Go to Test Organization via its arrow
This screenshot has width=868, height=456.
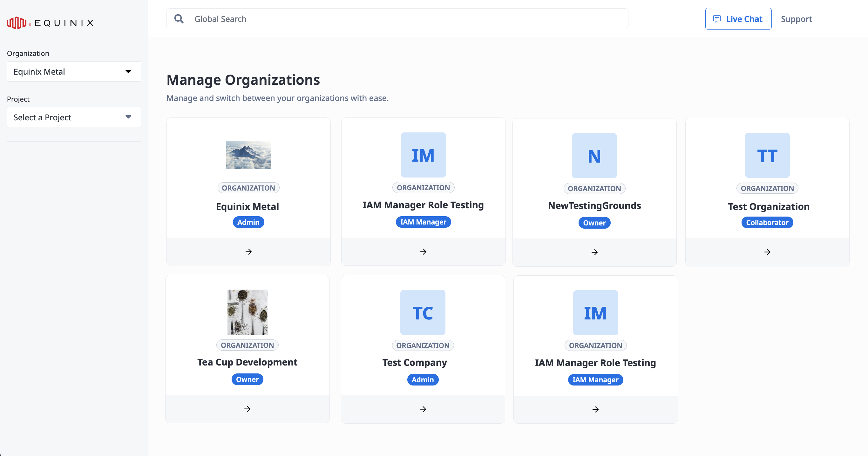pos(767,252)
